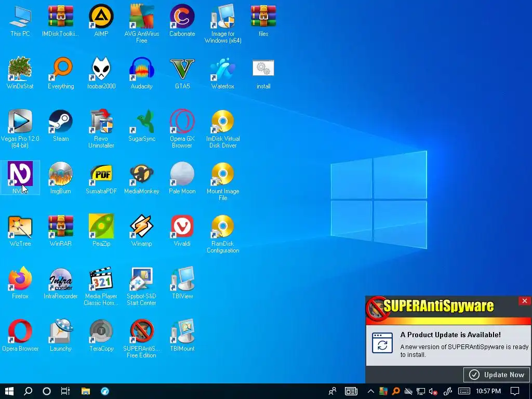Screen dimensions: 532x399
Task: Open taskbar search magnifier
Action: pos(28,391)
